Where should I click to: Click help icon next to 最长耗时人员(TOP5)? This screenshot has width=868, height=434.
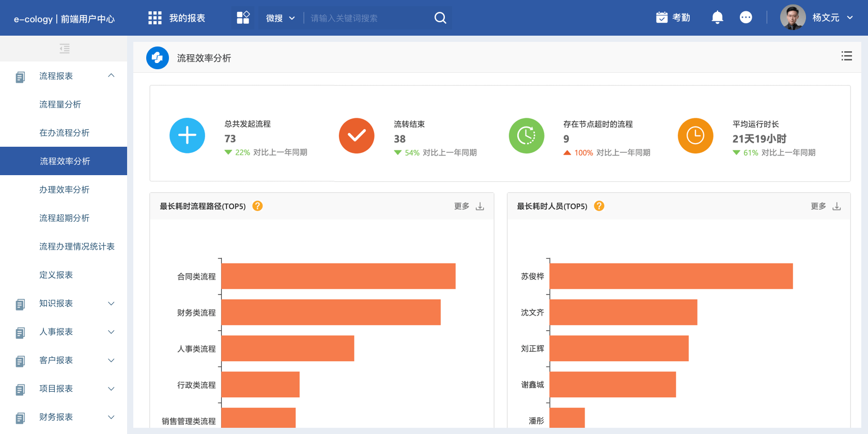599,206
